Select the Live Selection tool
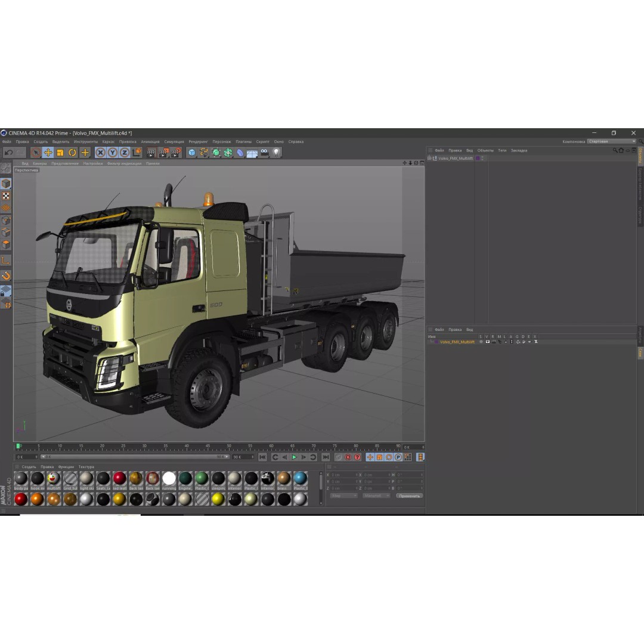644x644 pixels. point(36,153)
